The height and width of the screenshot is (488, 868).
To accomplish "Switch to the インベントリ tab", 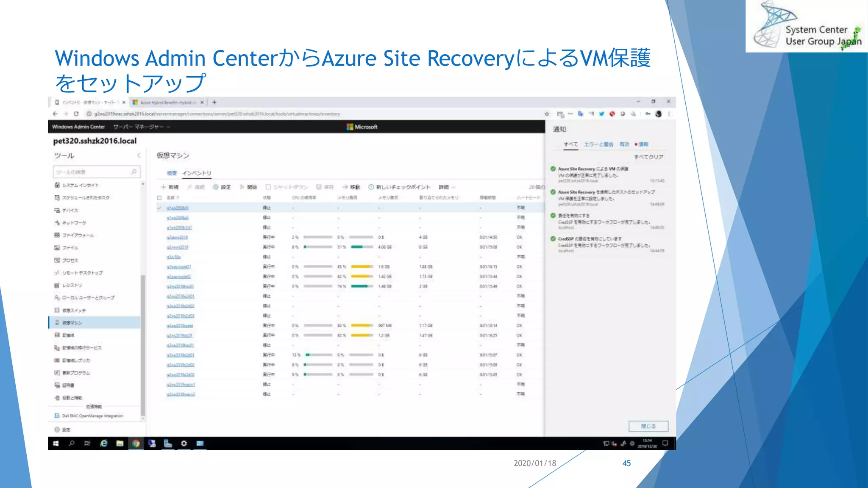I will pos(197,173).
